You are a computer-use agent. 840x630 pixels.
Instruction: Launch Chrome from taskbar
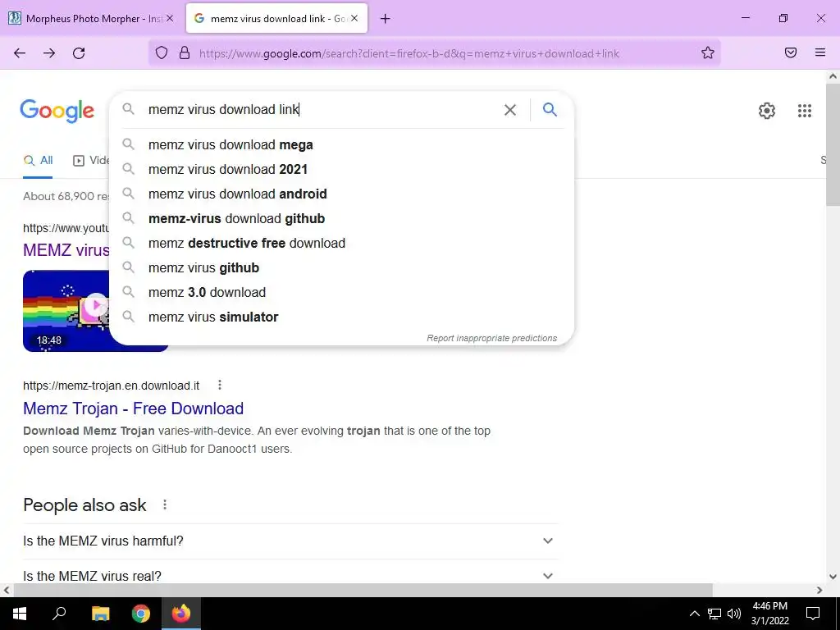pyautogui.click(x=141, y=614)
